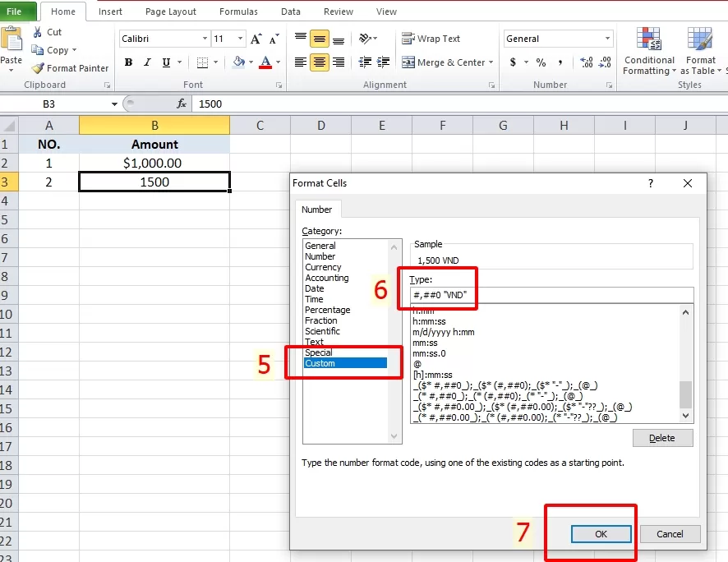The height and width of the screenshot is (562, 728).
Task: Open the font name dropdown
Action: pos(205,39)
